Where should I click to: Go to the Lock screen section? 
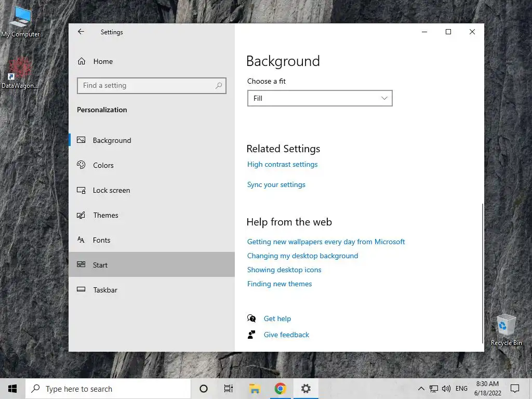pos(152,190)
